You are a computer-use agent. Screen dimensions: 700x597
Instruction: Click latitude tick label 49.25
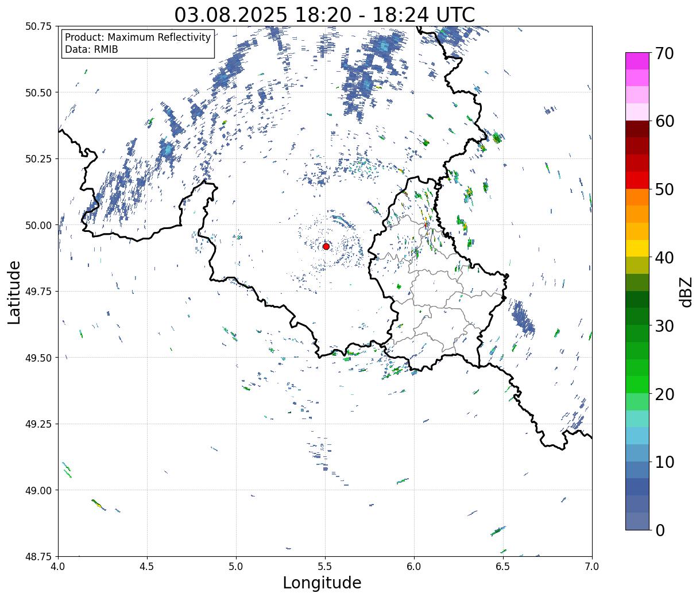point(38,424)
